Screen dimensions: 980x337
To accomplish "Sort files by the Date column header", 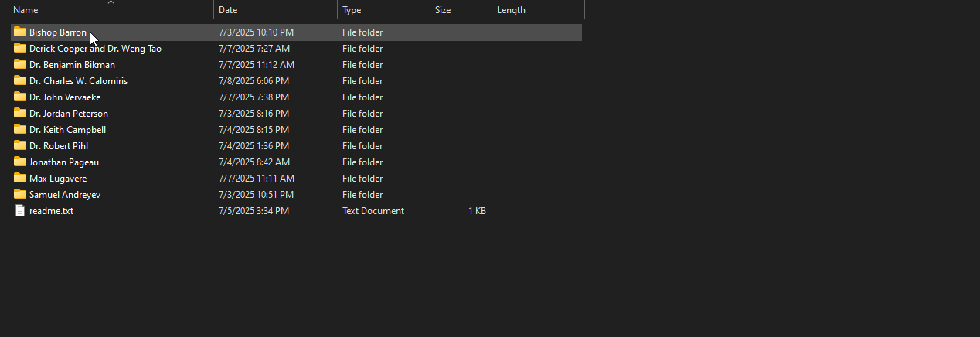I will point(228,10).
